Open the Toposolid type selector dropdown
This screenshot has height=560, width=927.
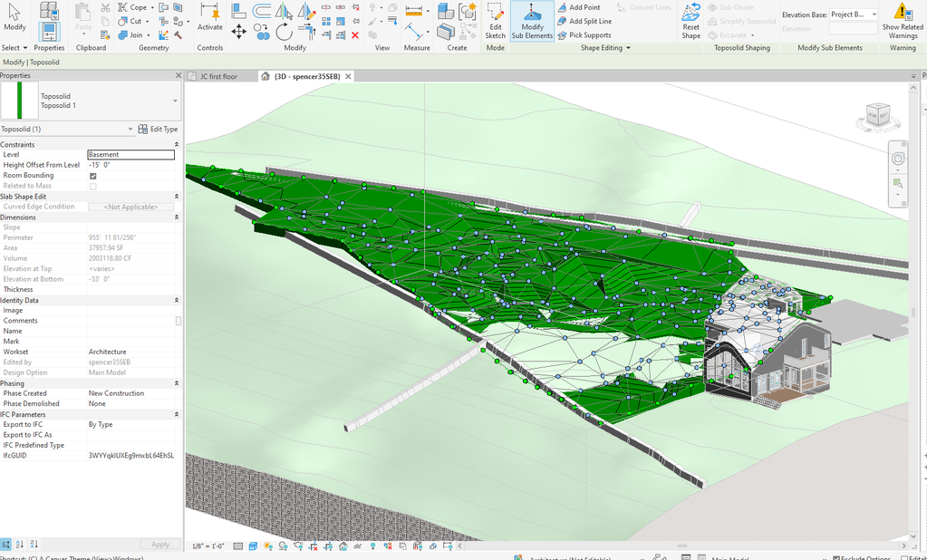(x=175, y=101)
